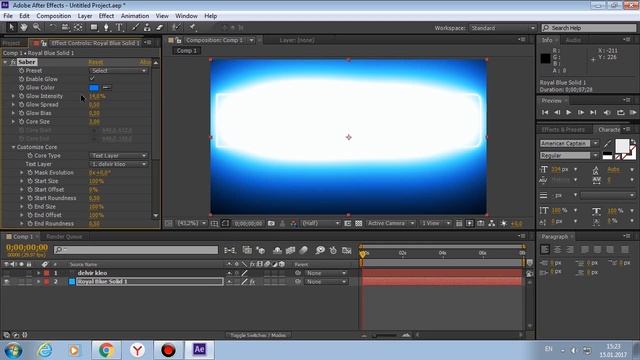Align paragraph text left

point(545,249)
